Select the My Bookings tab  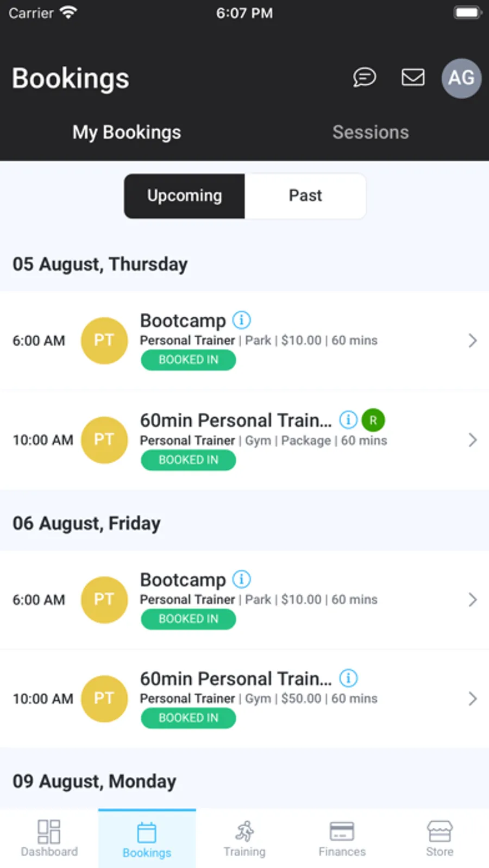127,132
